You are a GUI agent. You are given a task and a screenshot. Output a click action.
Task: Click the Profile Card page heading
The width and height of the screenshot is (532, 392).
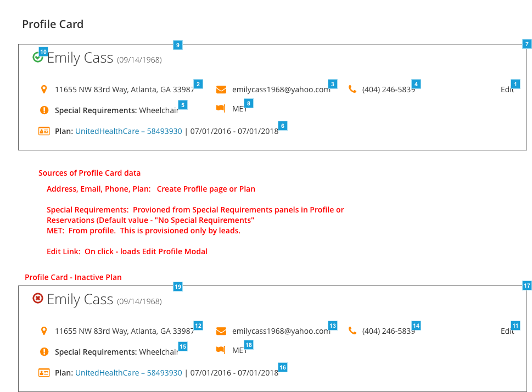[53, 24]
